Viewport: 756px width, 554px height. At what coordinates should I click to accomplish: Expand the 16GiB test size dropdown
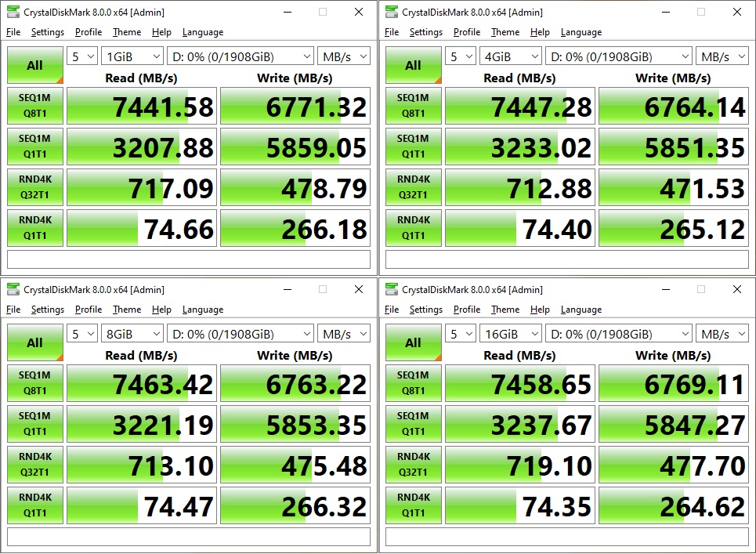[511, 335]
